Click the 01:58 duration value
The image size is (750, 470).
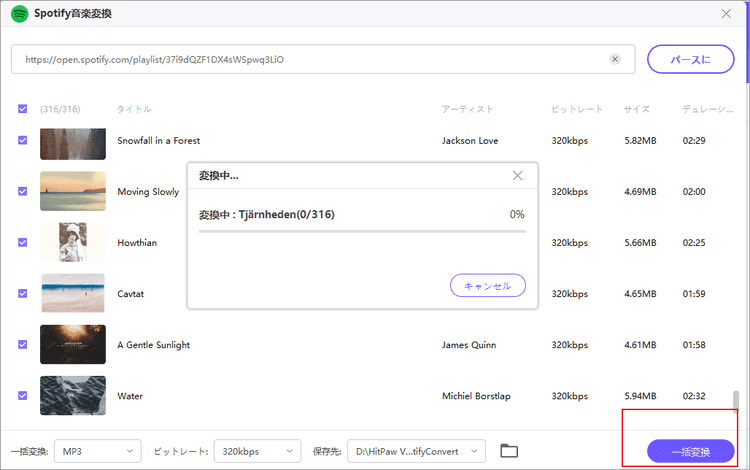pyautogui.click(x=694, y=345)
